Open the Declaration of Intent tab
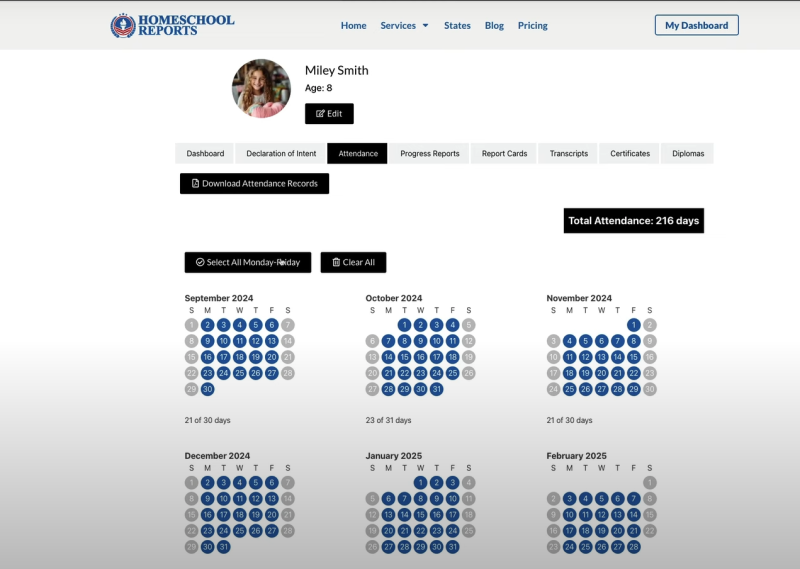This screenshot has width=800, height=569. click(281, 154)
